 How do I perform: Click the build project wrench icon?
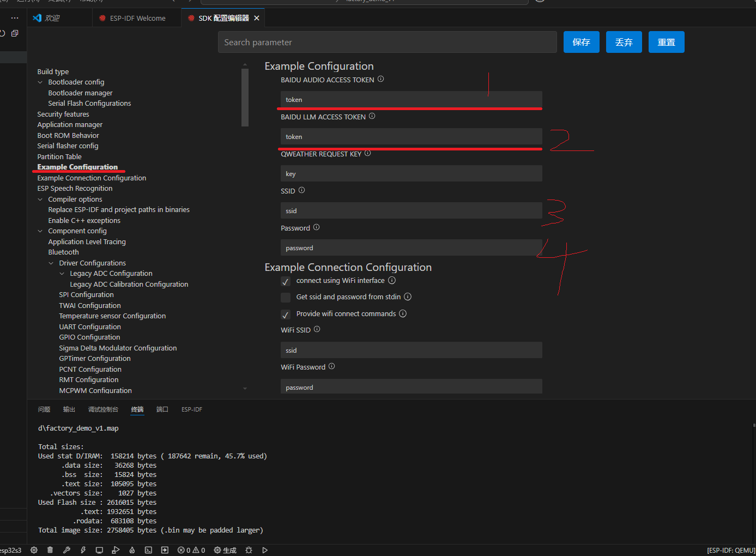point(66,550)
